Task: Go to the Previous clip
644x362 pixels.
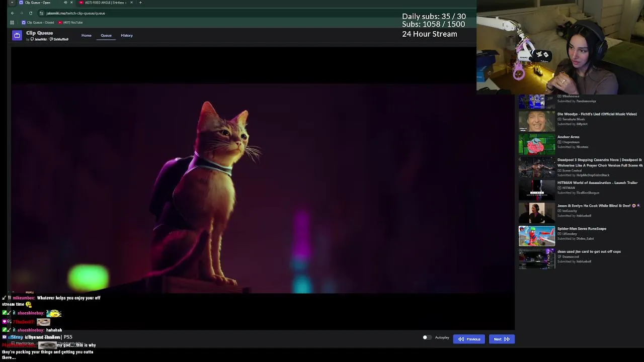Action: pyautogui.click(x=469, y=339)
